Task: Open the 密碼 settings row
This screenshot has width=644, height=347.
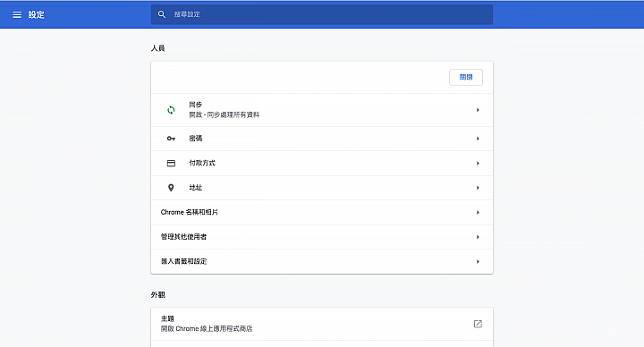Action: 322,139
